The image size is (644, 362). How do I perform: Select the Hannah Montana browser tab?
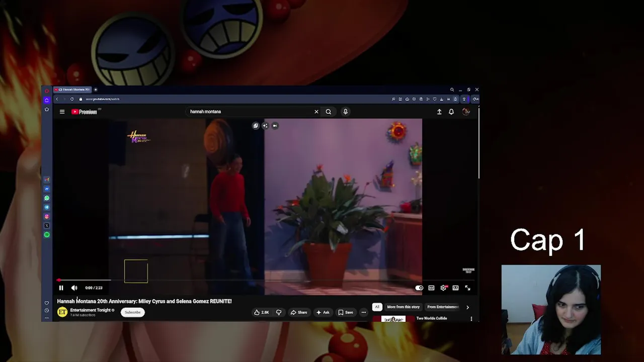coord(73,89)
